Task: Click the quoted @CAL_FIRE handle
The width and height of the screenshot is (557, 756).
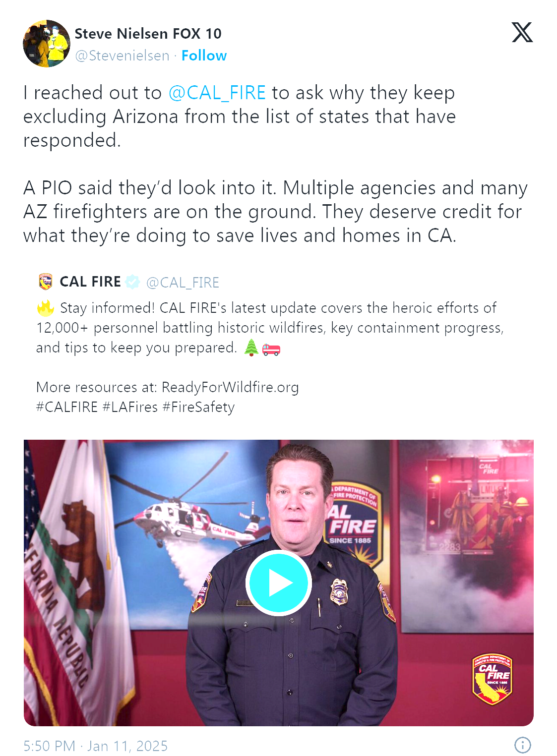Action: tap(183, 283)
